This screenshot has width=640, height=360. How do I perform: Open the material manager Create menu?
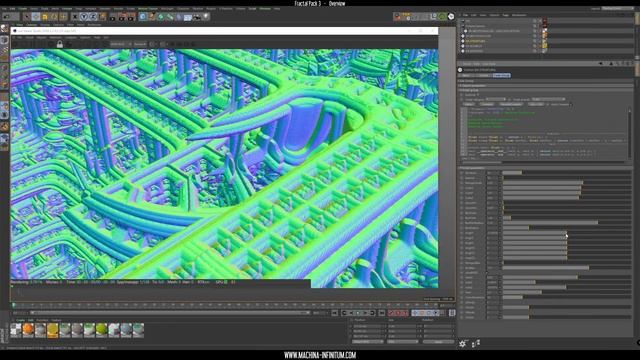click(x=20, y=320)
